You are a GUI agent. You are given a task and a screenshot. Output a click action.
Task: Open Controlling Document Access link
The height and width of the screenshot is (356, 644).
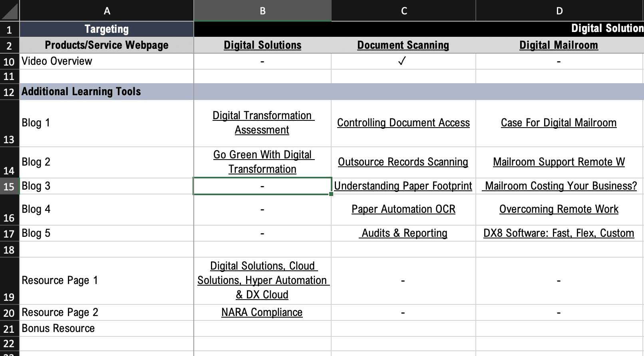tap(403, 123)
